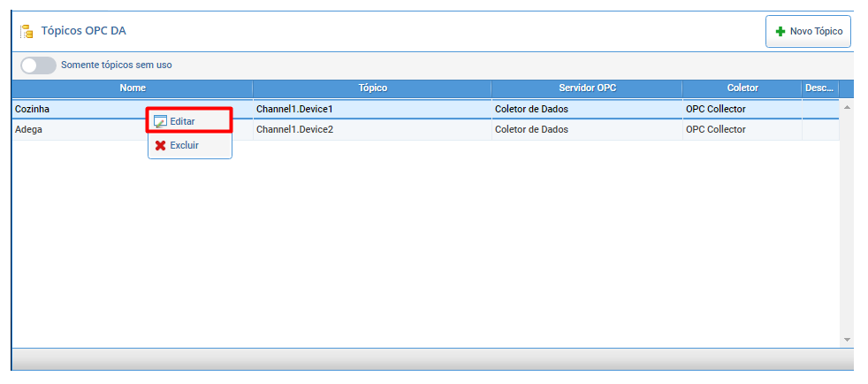The image size is (868, 384).
Task: Click the Servidor OPC column header
Action: click(x=587, y=88)
